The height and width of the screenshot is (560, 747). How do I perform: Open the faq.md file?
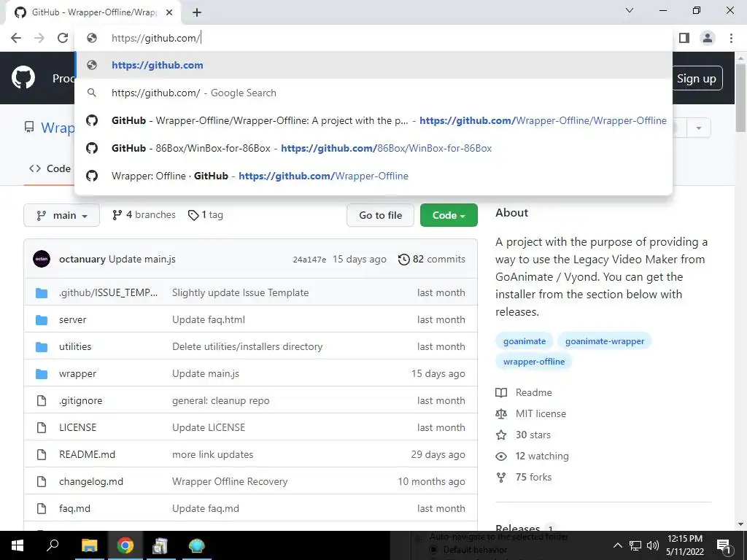(x=74, y=508)
